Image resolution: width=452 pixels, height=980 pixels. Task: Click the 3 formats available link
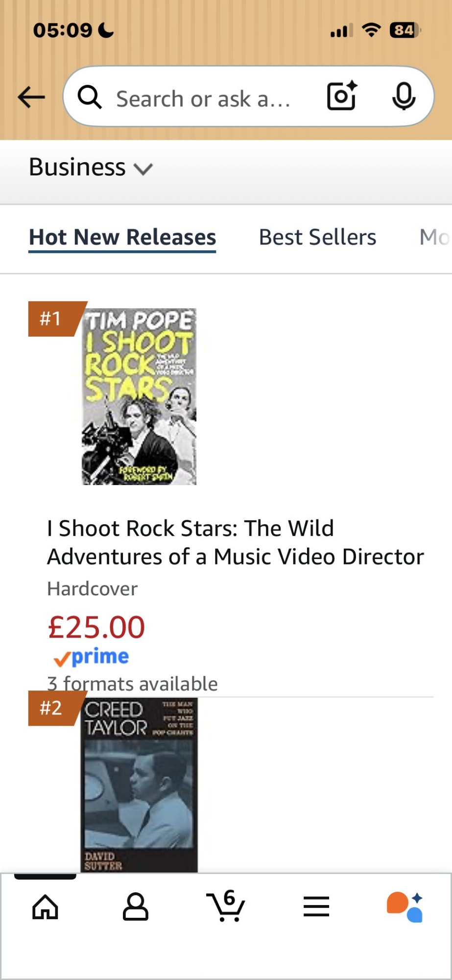(132, 684)
